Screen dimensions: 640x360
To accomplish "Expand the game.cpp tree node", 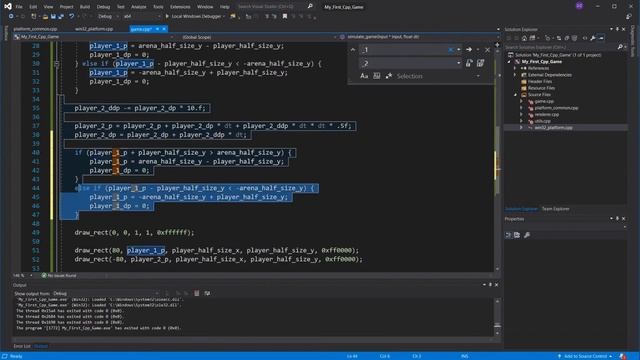I will 521,101.
